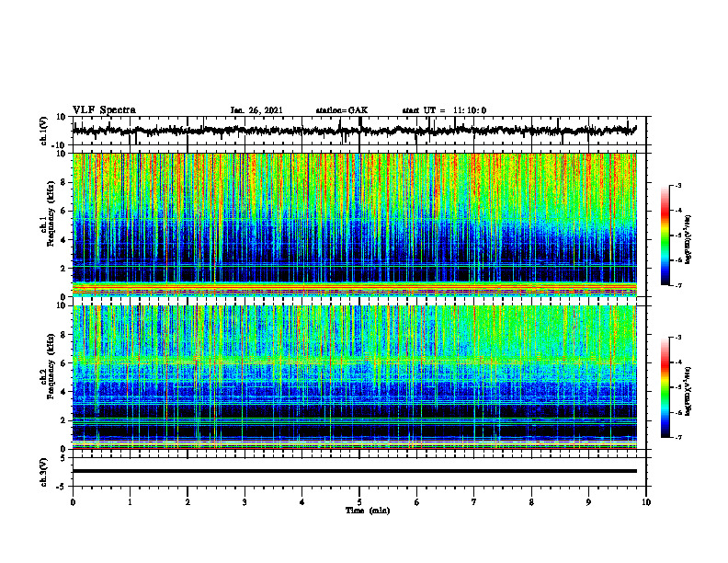Click time axis tick label "8"
Image resolution: width=728 pixels, height=563 pixels.
[531, 502]
